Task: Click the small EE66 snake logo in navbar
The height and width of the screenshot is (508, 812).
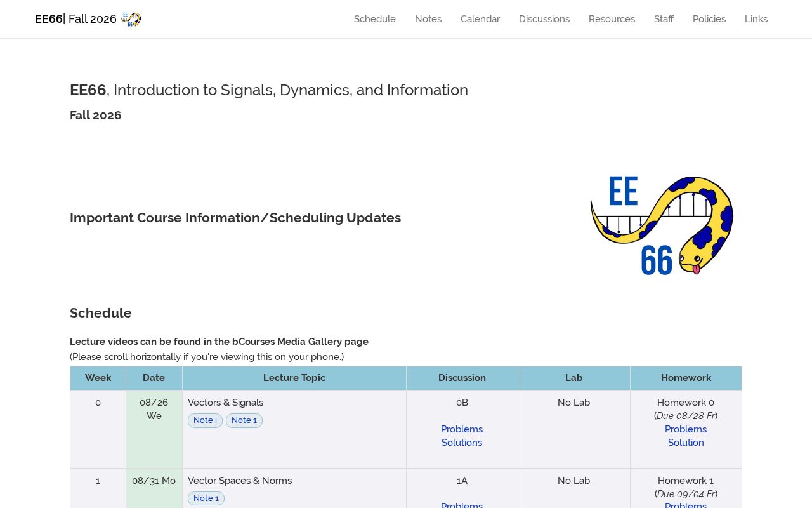Action: pyautogui.click(x=131, y=19)
